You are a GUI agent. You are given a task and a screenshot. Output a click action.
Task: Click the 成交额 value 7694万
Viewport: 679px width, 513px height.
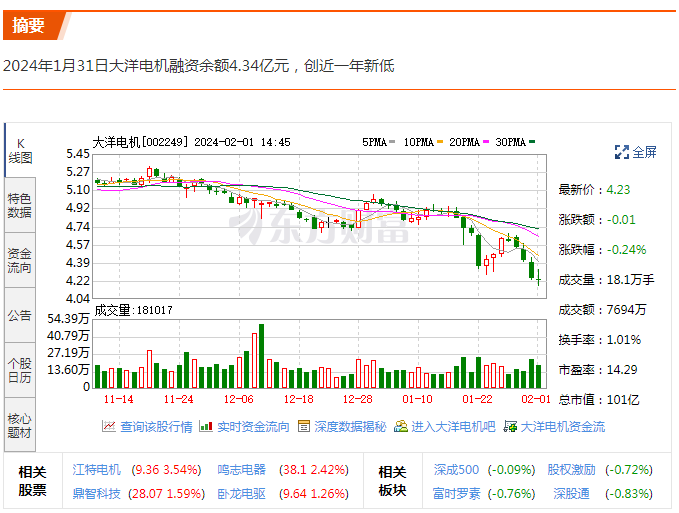click(626, 310)
